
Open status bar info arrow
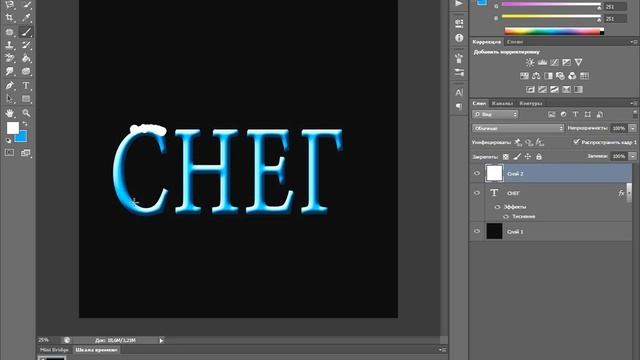point(161,340)
